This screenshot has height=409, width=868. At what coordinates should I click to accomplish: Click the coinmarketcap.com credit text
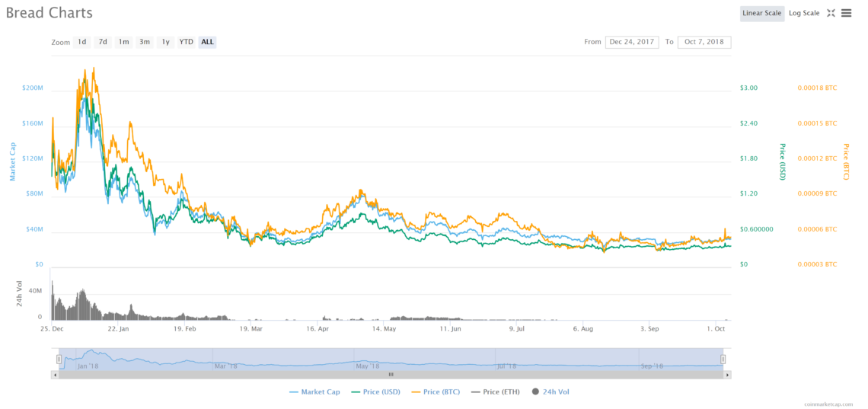click(x=829, y=404)
